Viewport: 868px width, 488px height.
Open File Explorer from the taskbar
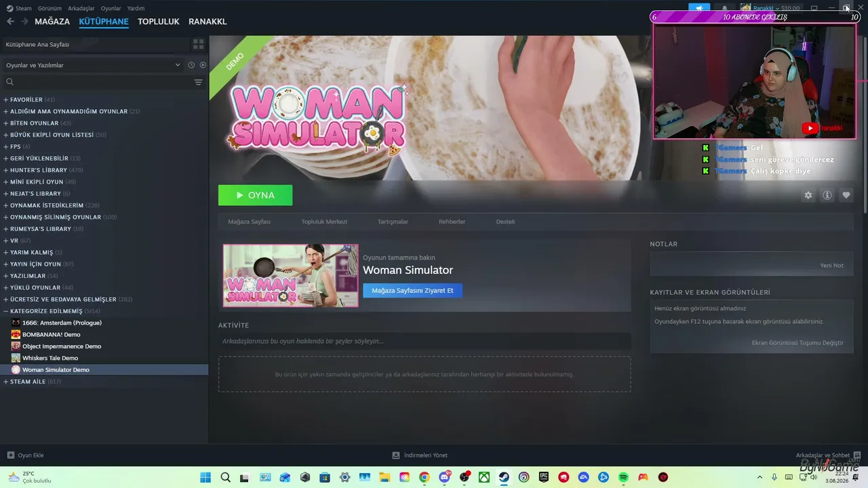point(384,477)
